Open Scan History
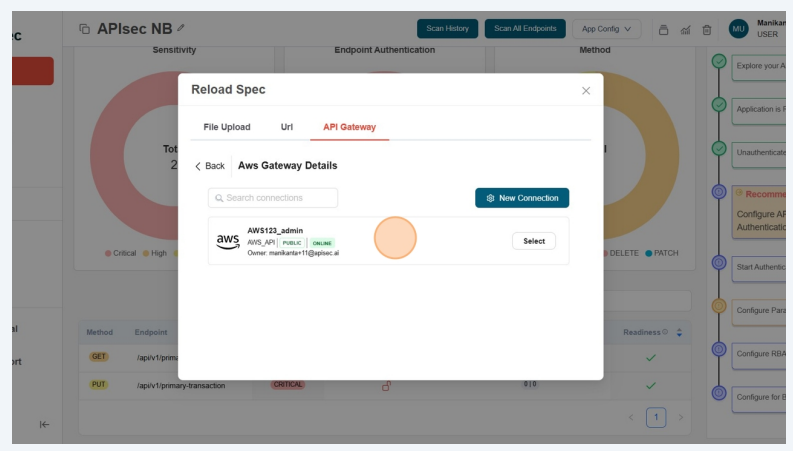Viewport: 793px width, 451px height. tap(447, 29)
